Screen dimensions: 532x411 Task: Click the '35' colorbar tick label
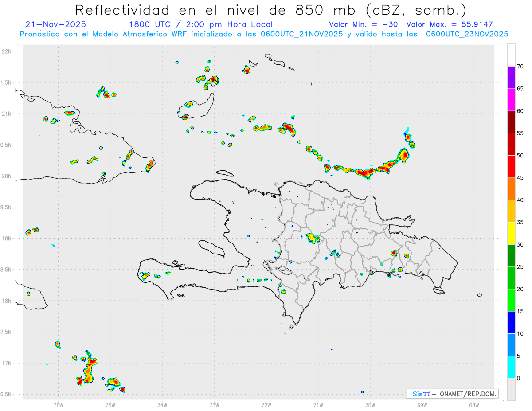click(520, 222)
